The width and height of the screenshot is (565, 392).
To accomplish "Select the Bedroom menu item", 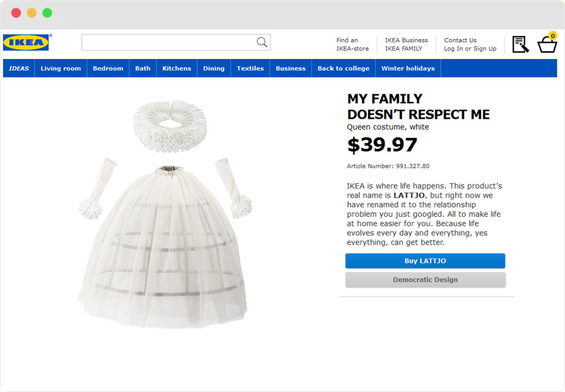I will coord(108,69).
